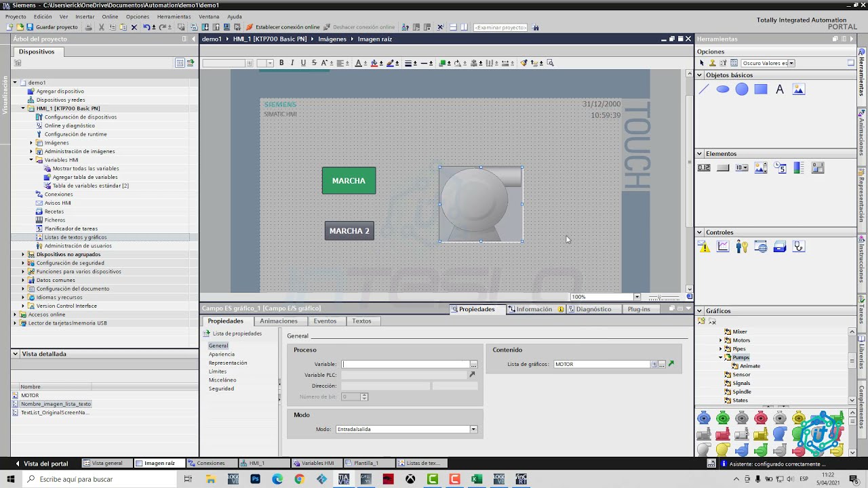The height and width of the screenshot is (488, 868).
Task: Click the MARCHA green button on canvas
Action: 349,181
